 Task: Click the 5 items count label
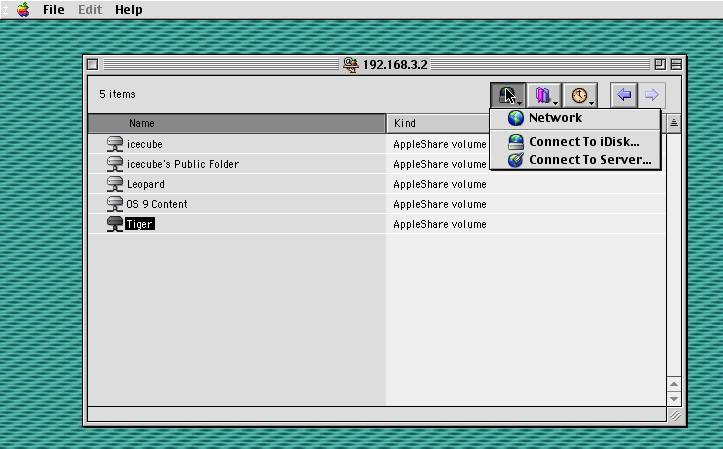(118, 94)
